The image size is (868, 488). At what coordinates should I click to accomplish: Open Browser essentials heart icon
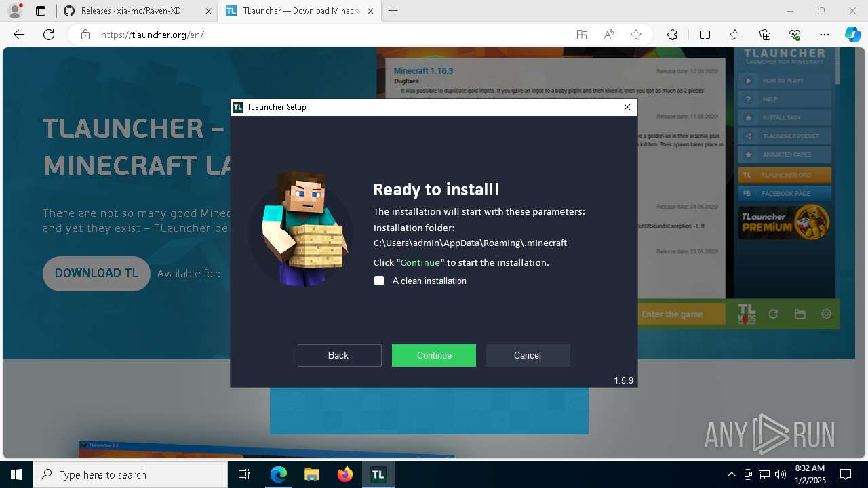[x=795, y=35]
